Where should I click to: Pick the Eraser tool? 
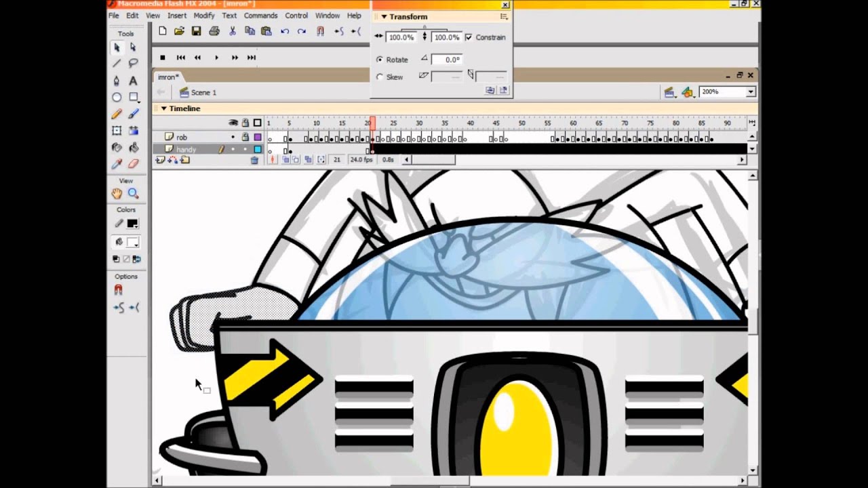(x=133, y=163)
